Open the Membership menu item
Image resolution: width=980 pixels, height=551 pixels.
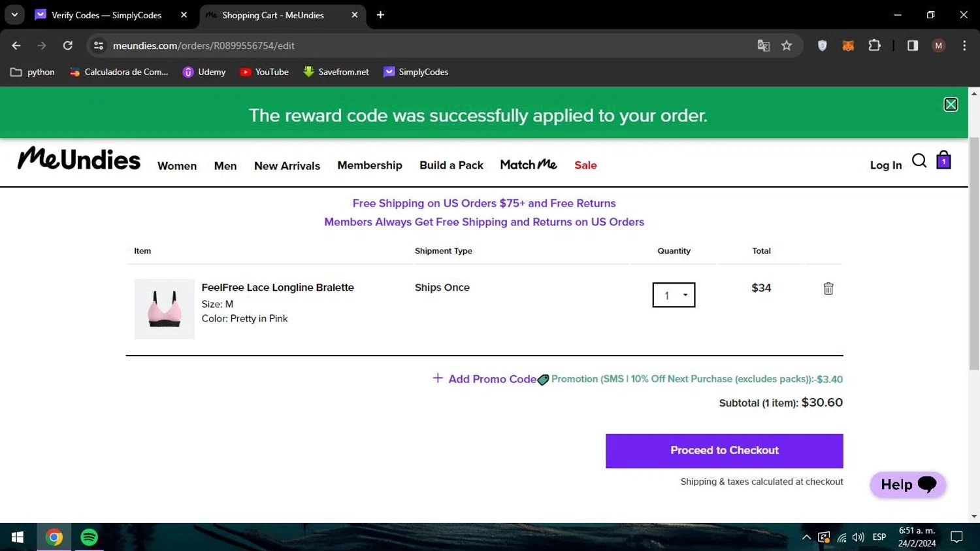370,165
